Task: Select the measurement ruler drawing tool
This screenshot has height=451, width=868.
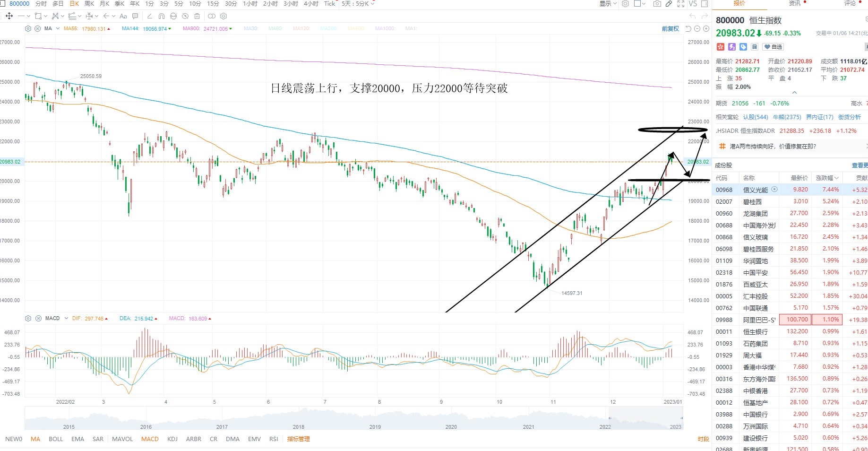Action: 89,16
